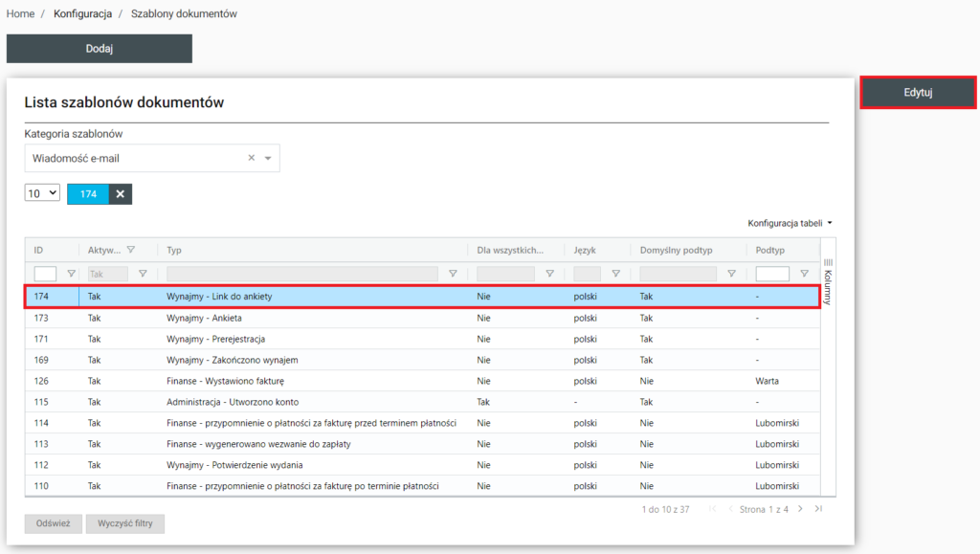Click the Wyczyść filtry button
980x554 pixels.
coord(124,523)
